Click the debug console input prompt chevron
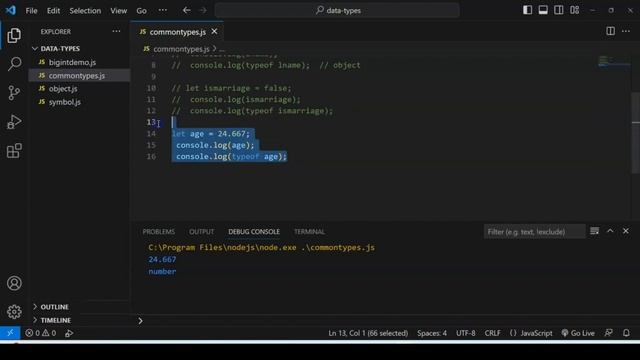 [x=140, y=321]
